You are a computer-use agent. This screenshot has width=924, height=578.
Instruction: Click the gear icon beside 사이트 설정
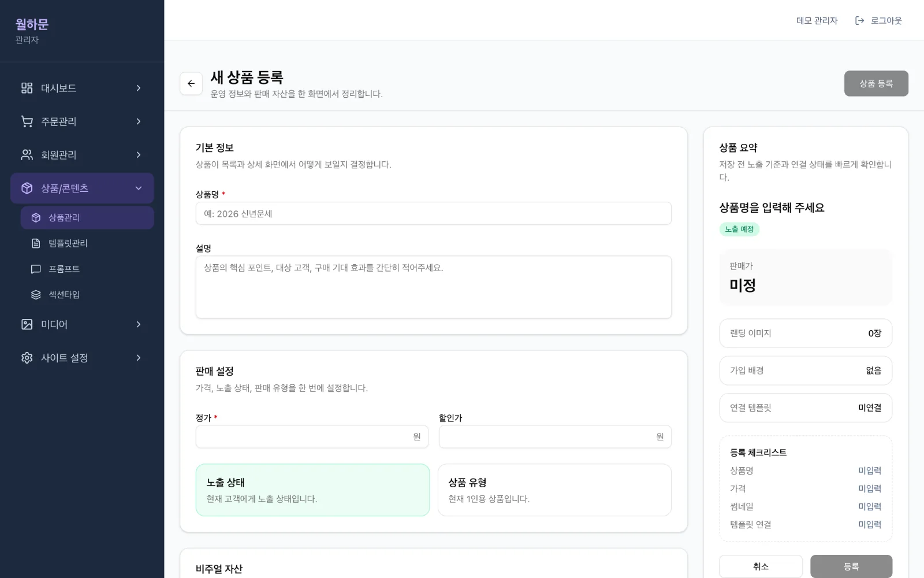(27, 358)
